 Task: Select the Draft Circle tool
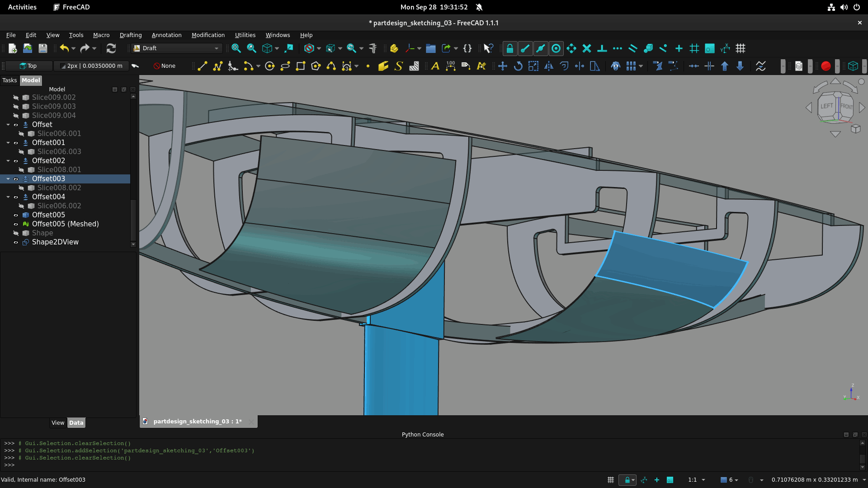[270, 66]
